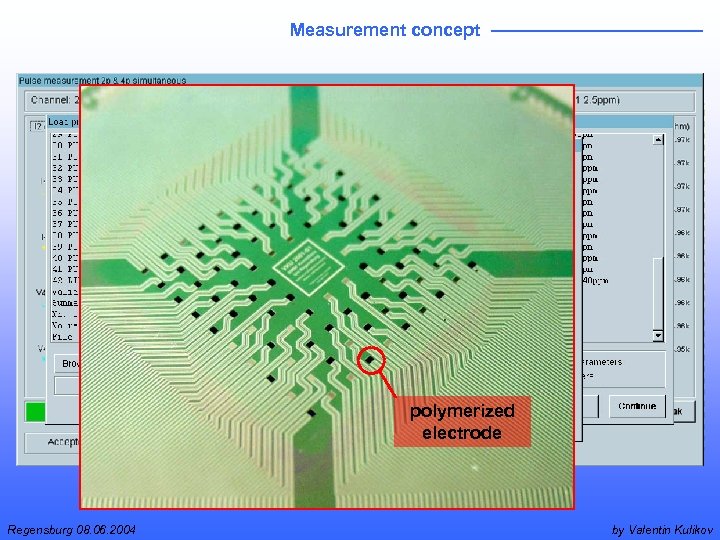Viewport: 720px width, 540px height.
Task: Click the green status indicator square
Action: point(35,411)
